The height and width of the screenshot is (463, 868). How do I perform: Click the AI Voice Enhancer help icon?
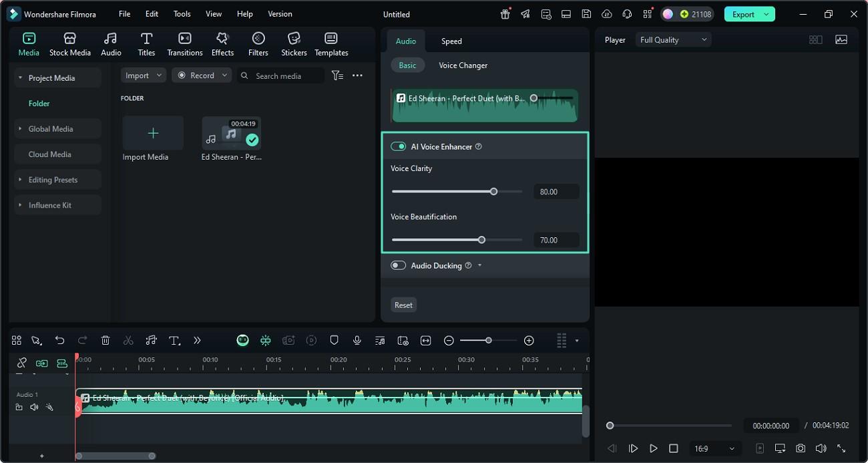pyautogui.click(x=478, y=146)
